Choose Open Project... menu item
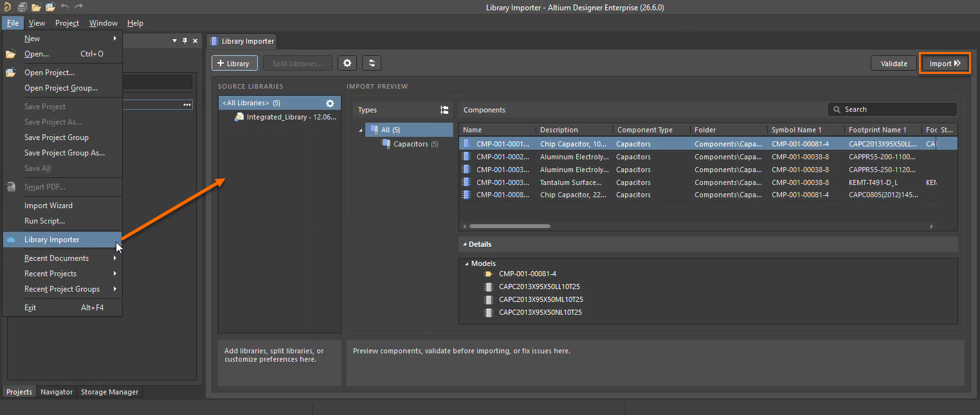980x415 pixels. tap(62, 73)
